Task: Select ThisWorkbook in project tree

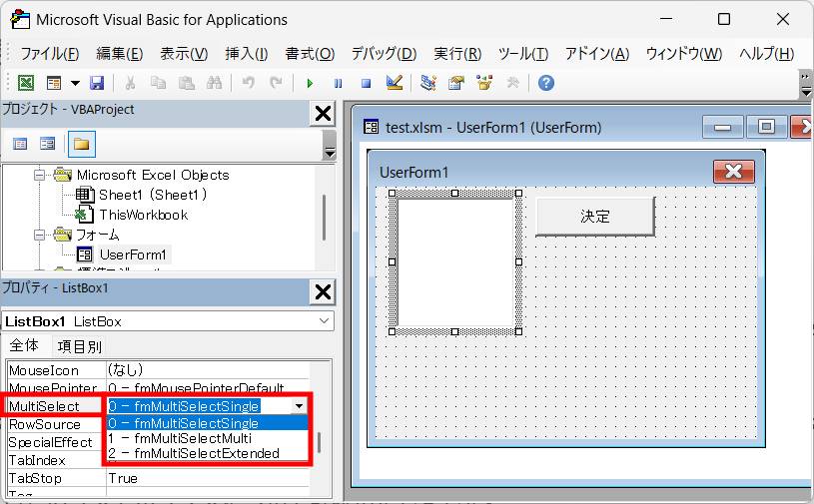Action: coord(143,215)
